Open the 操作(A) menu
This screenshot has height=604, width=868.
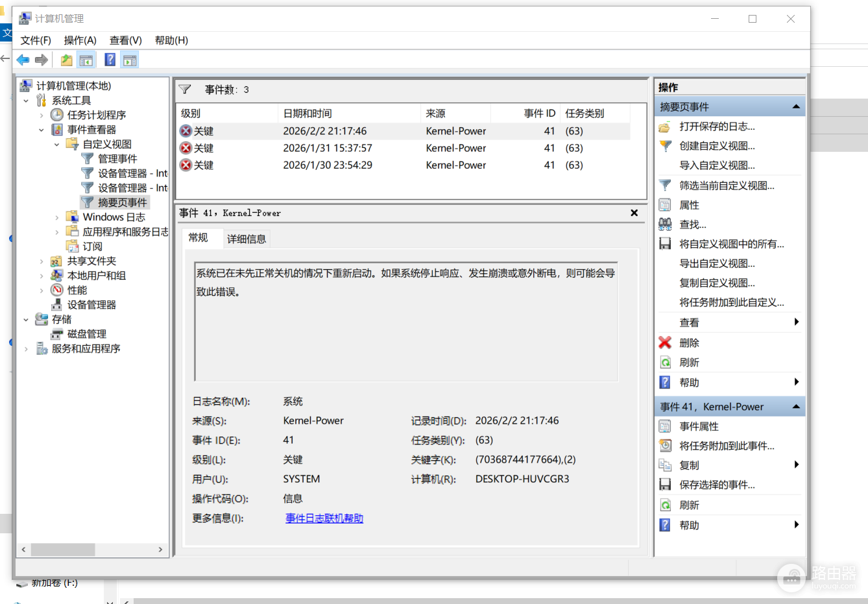click(x=80, y=40)
